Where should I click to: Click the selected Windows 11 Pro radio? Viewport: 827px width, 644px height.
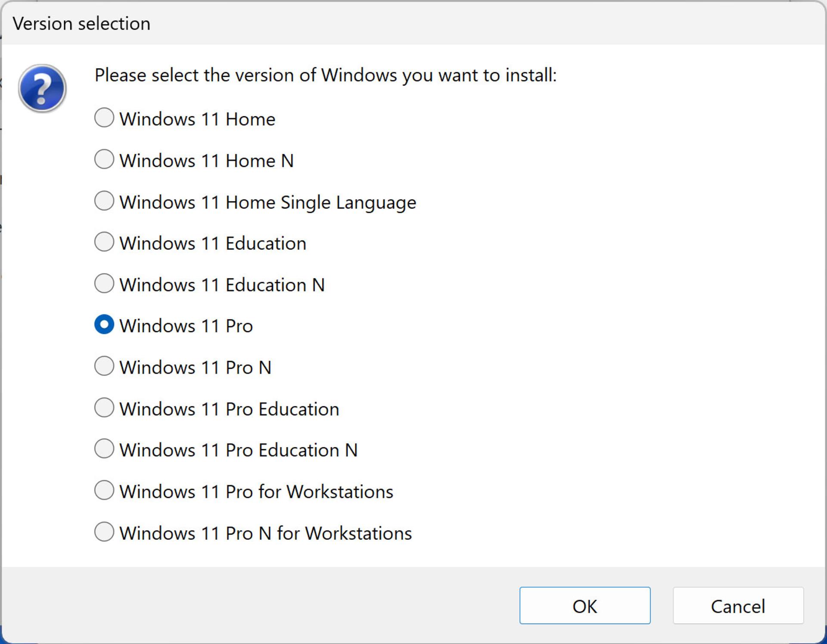104,325
